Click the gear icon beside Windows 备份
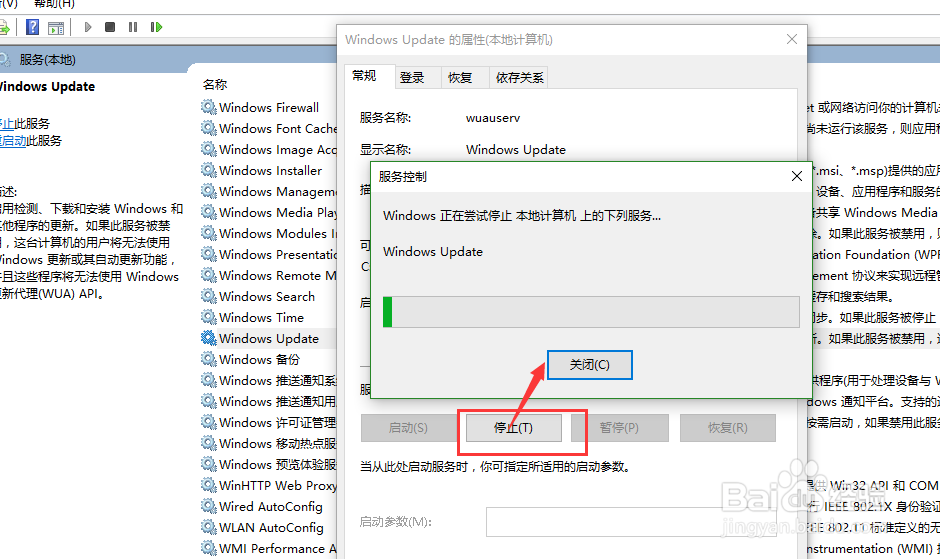The width and height of the screenshot is (940, 559). pyautogui.click(x=209, y=359)
